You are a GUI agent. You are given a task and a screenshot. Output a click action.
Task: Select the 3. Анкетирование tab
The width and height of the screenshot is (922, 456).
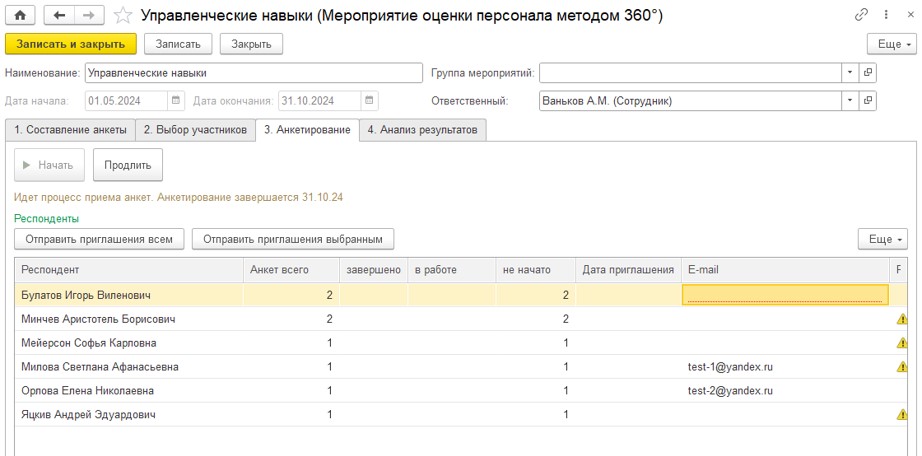click(x=308, y=130)
